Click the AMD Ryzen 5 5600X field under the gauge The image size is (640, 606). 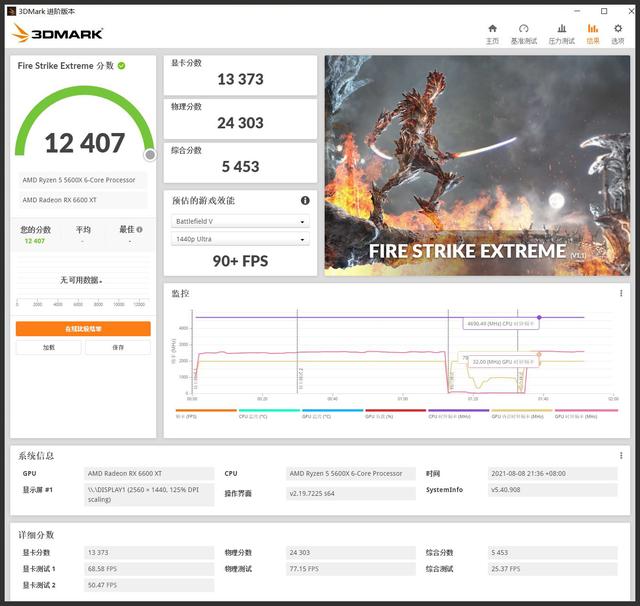[x=82, y=180]
